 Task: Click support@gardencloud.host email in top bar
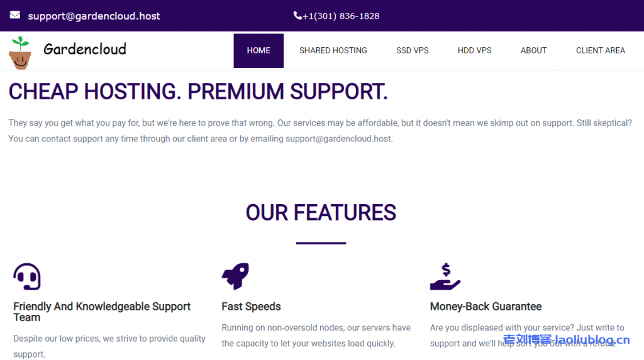coord(94,16)
